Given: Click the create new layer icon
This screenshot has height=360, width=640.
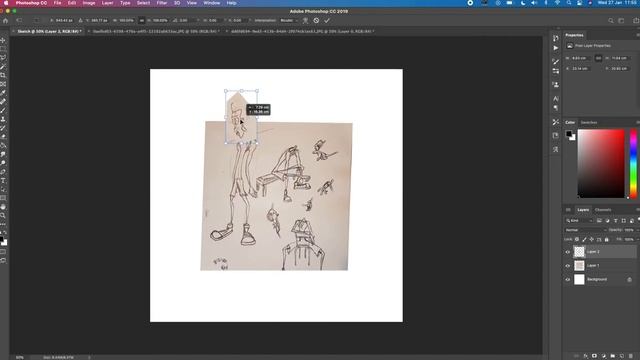Looking at the screenshot, I should point(622,356).
